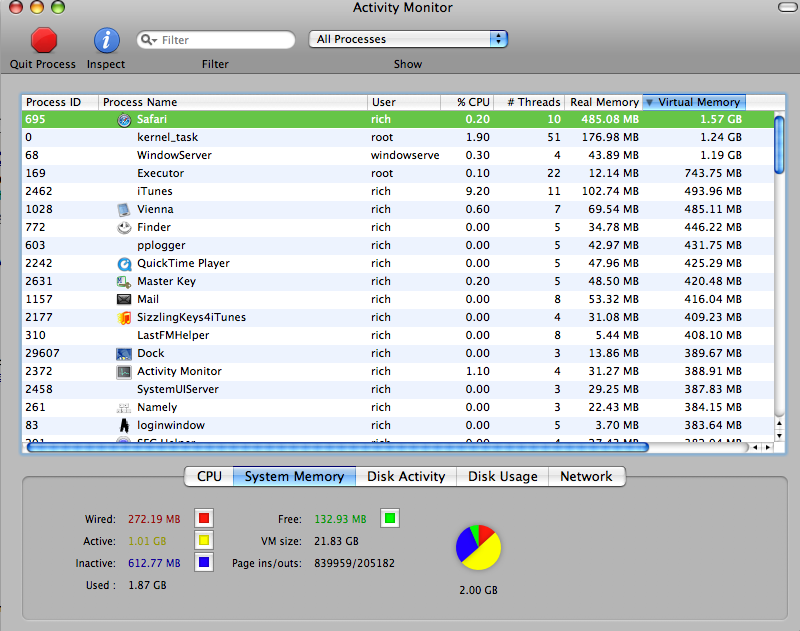
Task: Open the Disk Activity tab
Action: [406, 476]
